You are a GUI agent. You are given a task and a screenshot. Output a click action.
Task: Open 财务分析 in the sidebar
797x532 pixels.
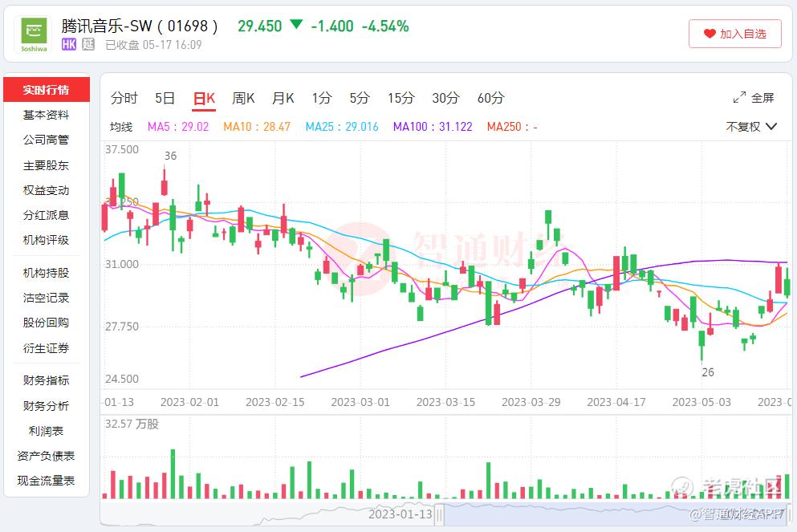[47, 406]
